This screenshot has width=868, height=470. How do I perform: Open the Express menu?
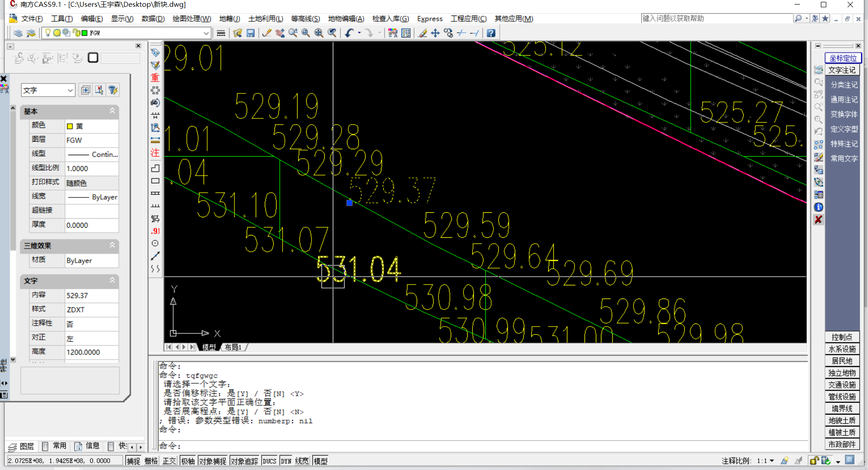430,19
